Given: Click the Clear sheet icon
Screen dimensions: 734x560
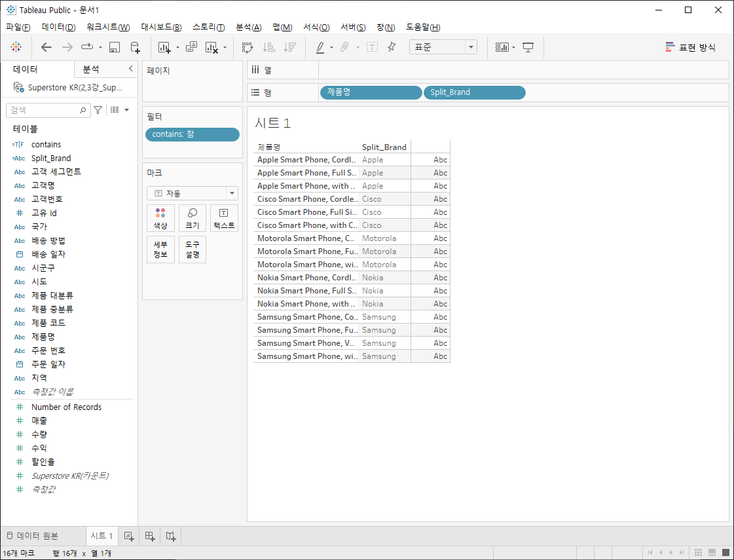Looking at the screenshot, I should point(211,47).
